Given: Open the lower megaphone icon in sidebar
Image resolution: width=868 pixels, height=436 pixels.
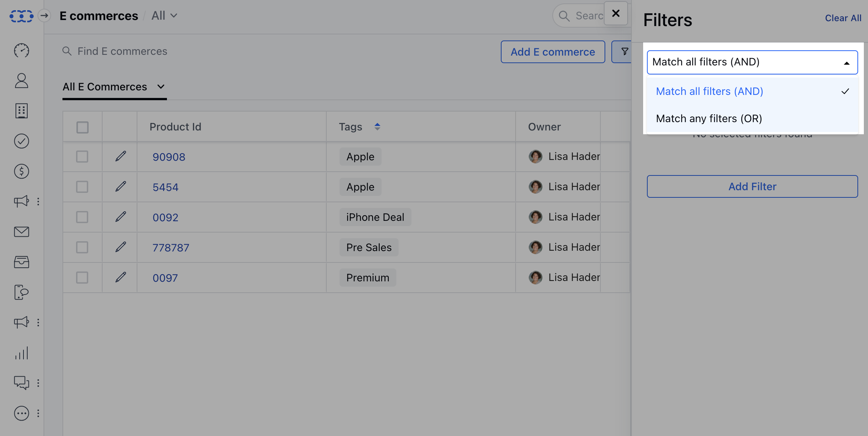Looking at the screenshot, I should pos(22,322).
